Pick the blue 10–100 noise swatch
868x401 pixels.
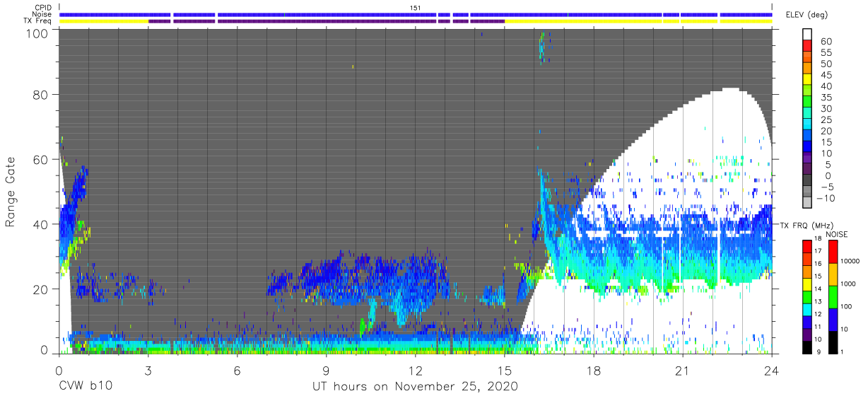point(835,320)
